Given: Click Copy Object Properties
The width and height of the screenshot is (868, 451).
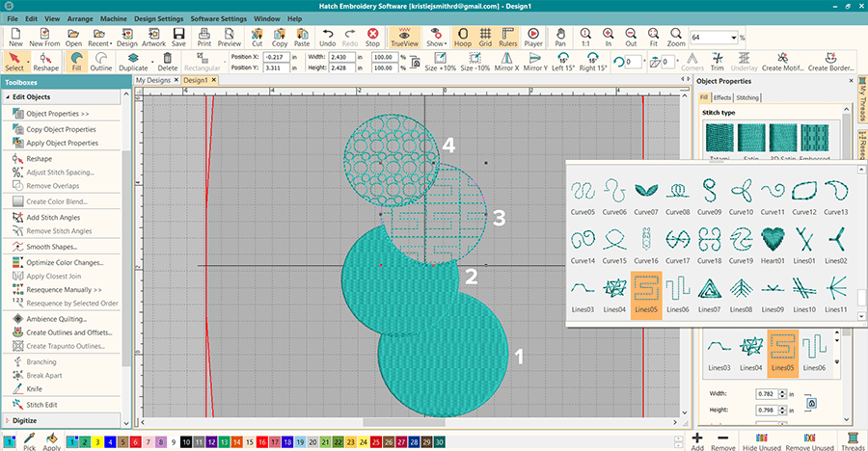Looking at the screenshot, I should 61,128.
